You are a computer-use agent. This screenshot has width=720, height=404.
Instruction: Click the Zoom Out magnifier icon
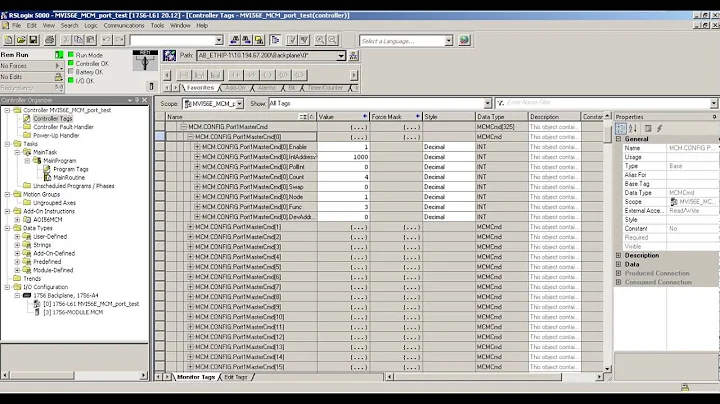click(332, 40)
